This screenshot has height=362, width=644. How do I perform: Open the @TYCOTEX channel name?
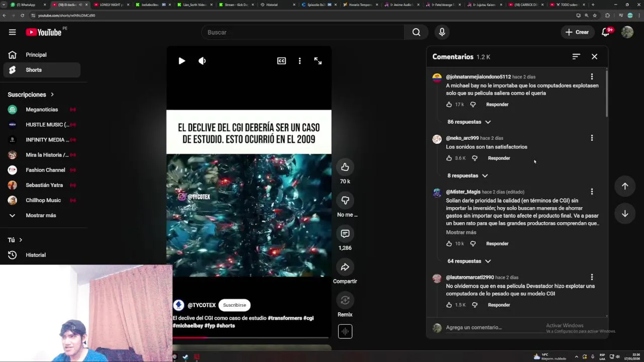point(202,305)
